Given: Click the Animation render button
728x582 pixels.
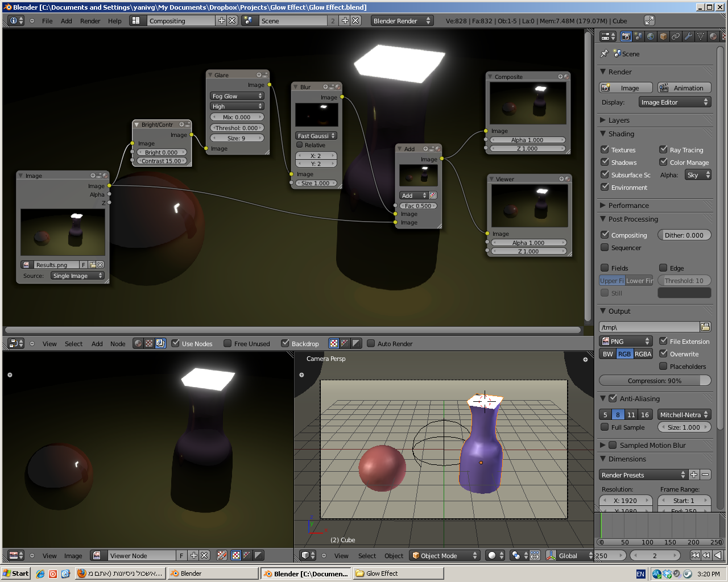Looking at the screenshot, I should point(684,88).
